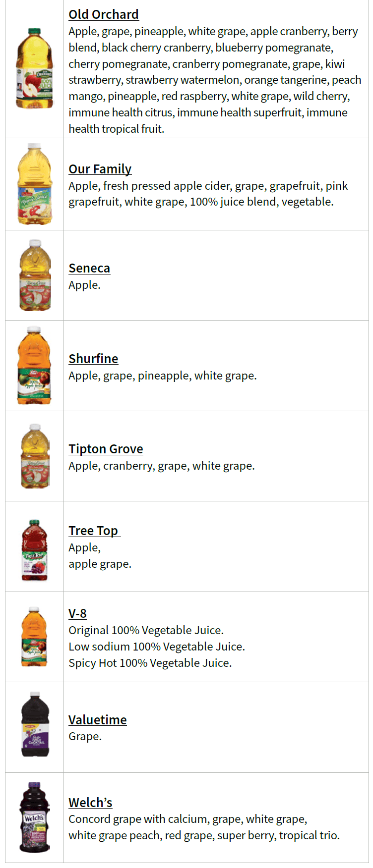Select the Valuetime brand link

point(97,720)
